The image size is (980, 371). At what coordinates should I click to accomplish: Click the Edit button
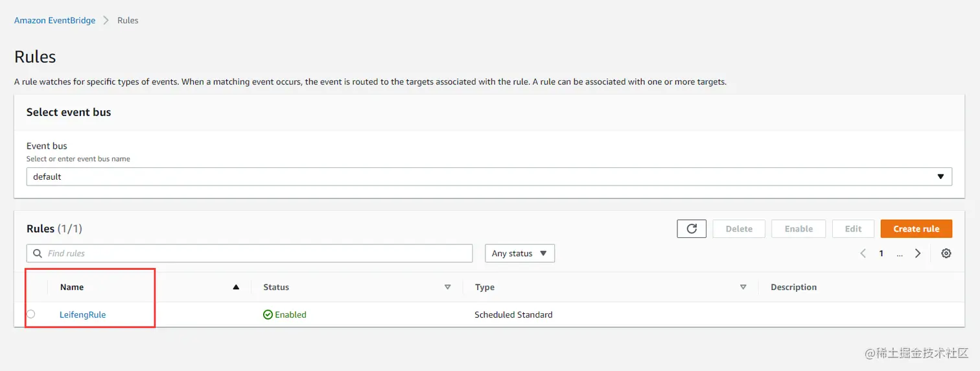853,228
